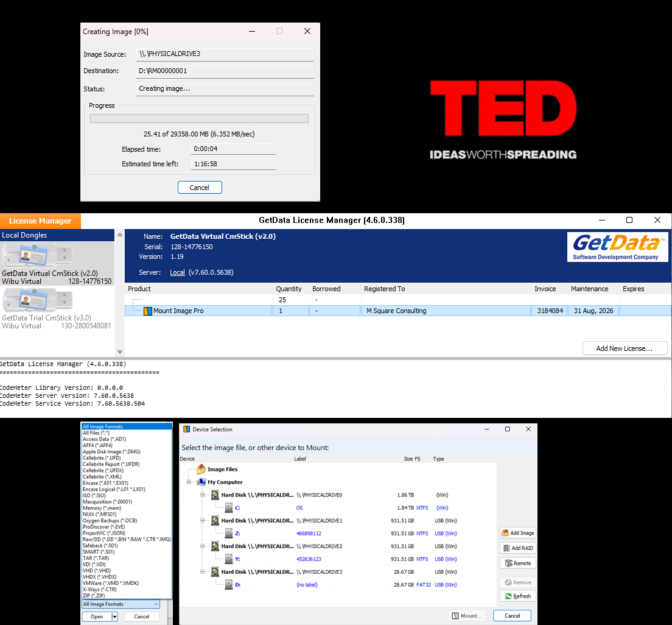
Task: Select the PHYSICALDRIVE0 hard disk icon
Action: coord(215,495)
